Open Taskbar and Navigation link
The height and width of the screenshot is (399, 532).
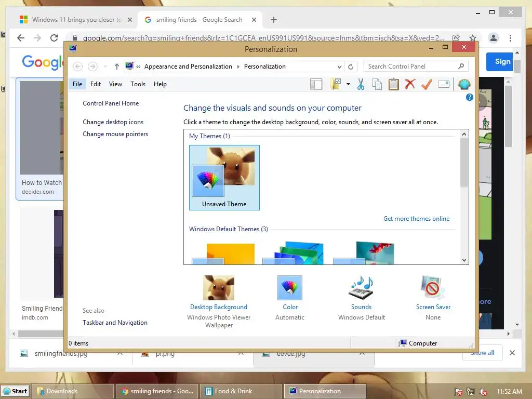(115, 322)
